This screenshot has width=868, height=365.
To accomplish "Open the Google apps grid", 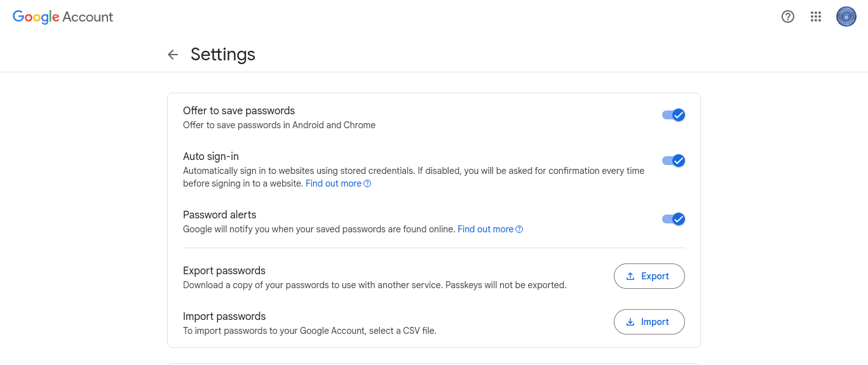I will click(816, 17).
